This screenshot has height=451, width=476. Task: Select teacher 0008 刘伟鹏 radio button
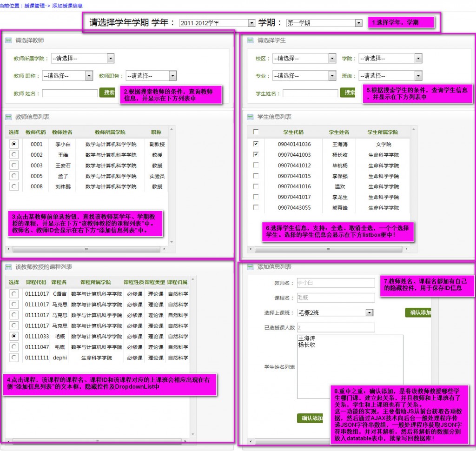coord(14,186)
